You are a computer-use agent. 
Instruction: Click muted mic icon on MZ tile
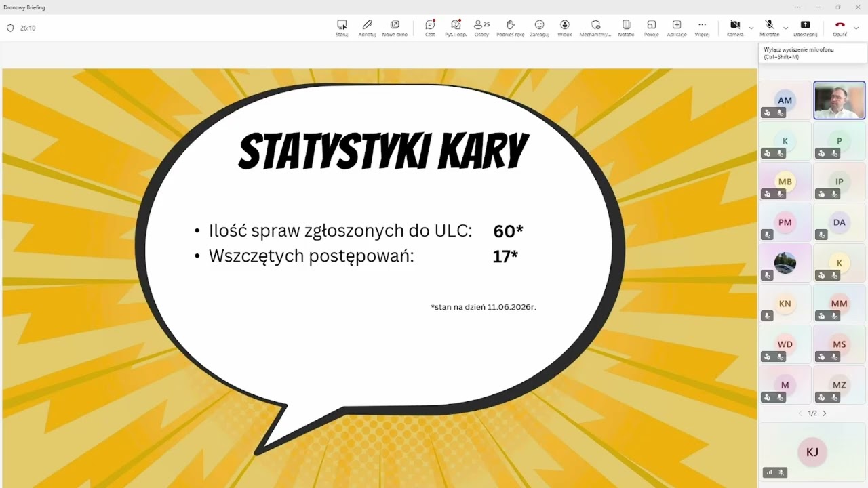(835, 398)
